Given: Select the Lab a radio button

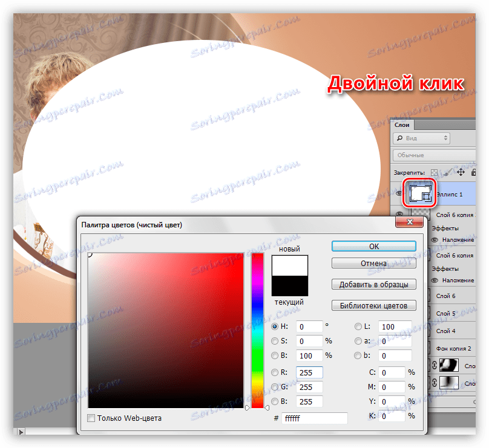Looking at the screenshot, I should point(358,341).
